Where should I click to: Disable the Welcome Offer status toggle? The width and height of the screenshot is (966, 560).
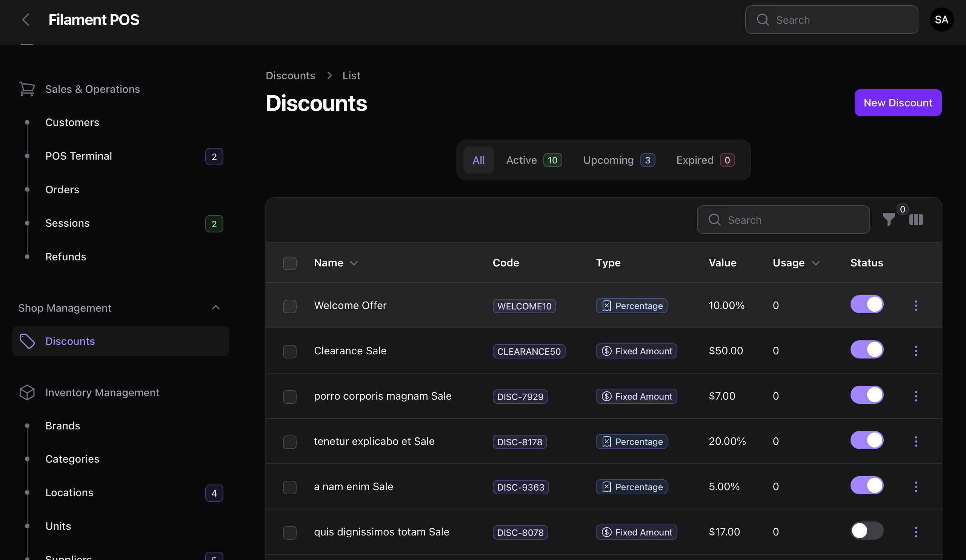(x=867, y=304)
